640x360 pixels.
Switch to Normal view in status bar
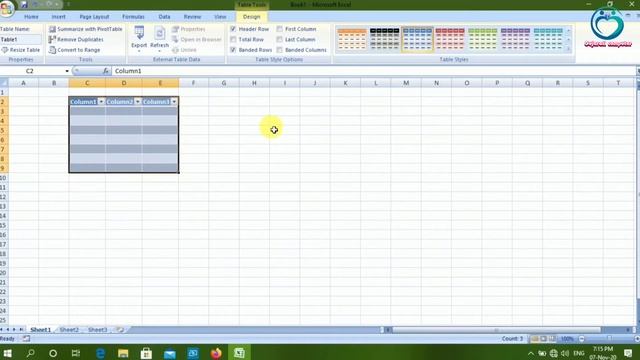[535, 339]
